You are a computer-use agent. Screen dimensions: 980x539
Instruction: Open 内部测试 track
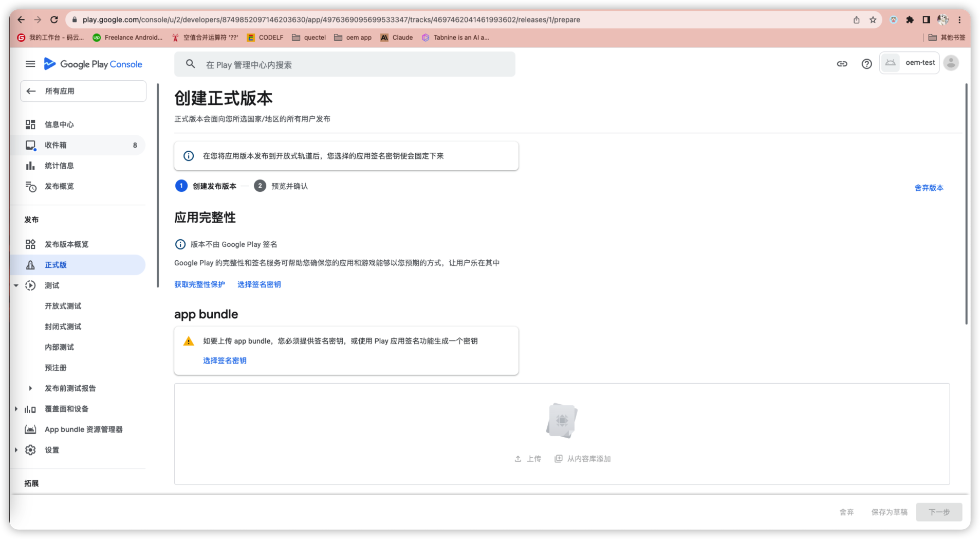coord(59,347)
